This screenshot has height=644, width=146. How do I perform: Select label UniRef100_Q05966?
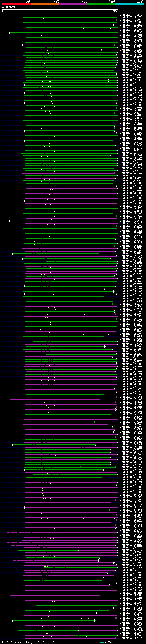131,53
